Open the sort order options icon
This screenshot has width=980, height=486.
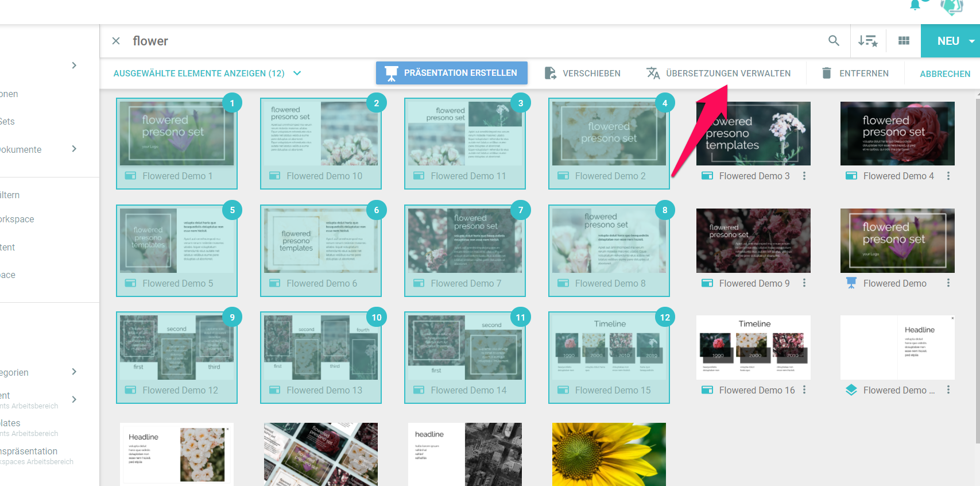click(867, 41)
